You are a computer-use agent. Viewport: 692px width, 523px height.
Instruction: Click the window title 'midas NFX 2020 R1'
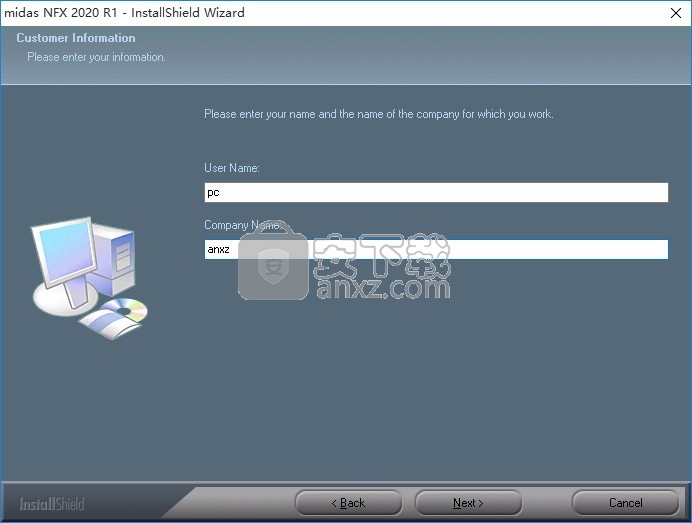pos(60,12)
